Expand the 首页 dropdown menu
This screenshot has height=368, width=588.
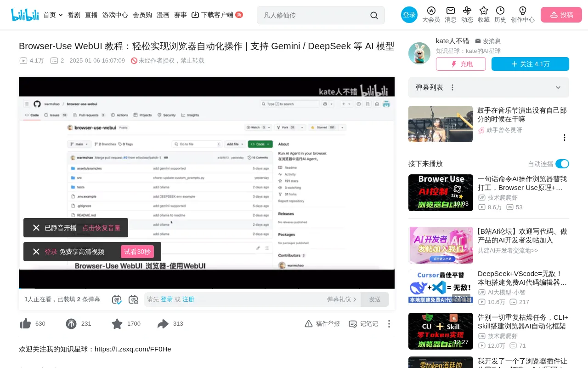click(61, 15)
